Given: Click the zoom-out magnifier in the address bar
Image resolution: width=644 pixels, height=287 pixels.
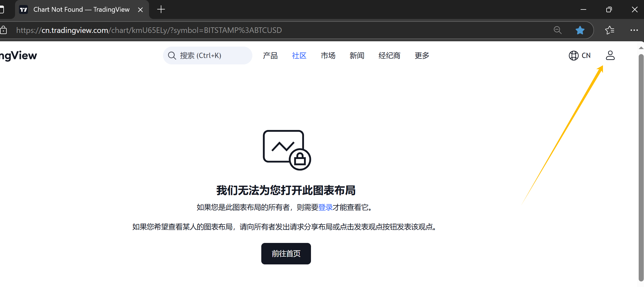Looking at the screenshot, I should [x=557, y=30].
